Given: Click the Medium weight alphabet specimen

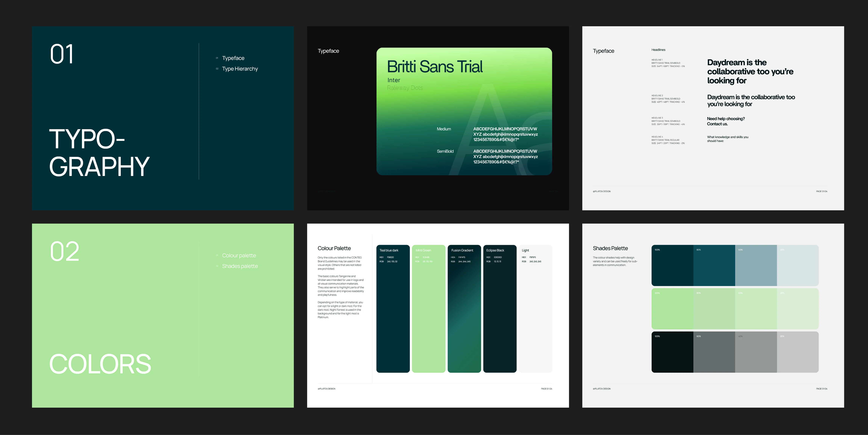Looking at the screenshot, I should tap(505, 134).
